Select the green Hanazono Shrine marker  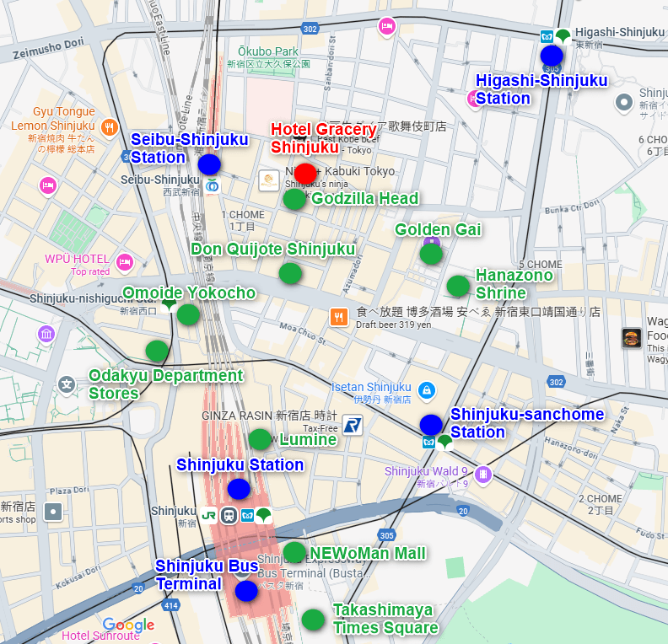point(458,286)
